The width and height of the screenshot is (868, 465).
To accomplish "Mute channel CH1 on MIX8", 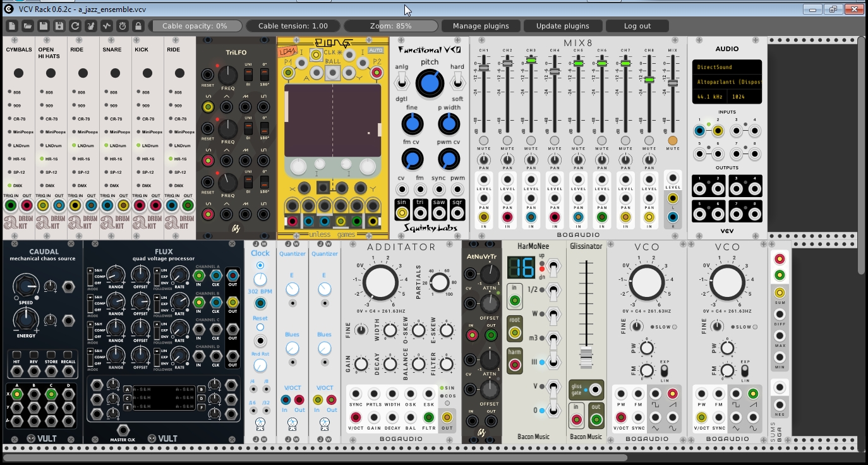I will coord(483,140).
